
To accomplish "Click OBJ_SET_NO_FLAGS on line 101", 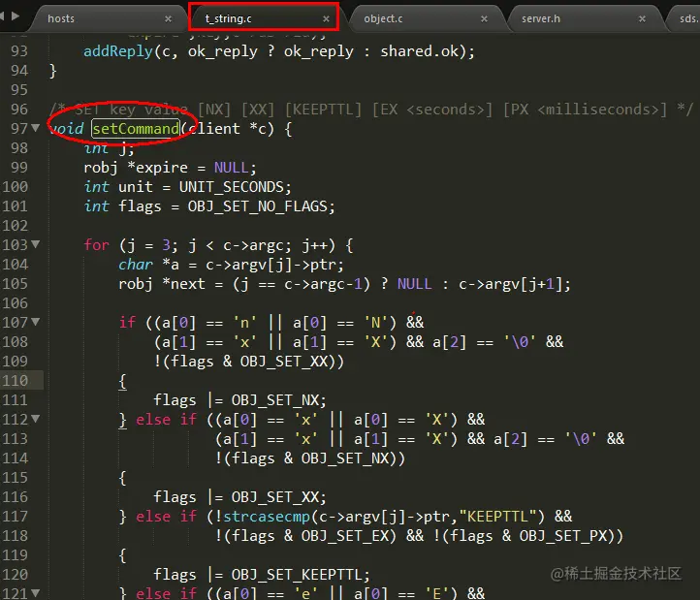I will [258, 206].
